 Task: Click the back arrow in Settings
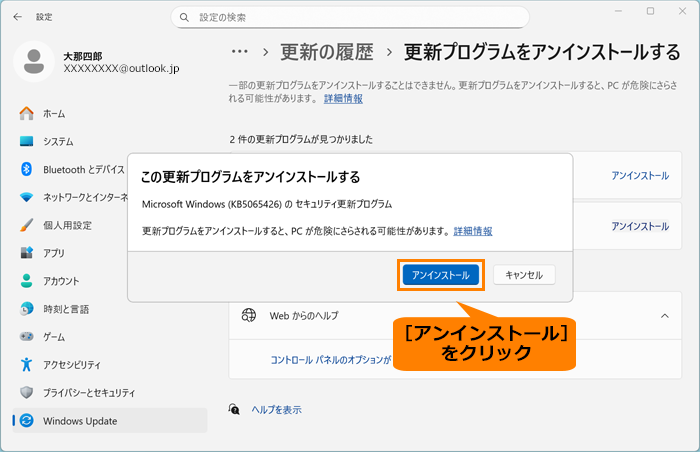coord(17,17)
